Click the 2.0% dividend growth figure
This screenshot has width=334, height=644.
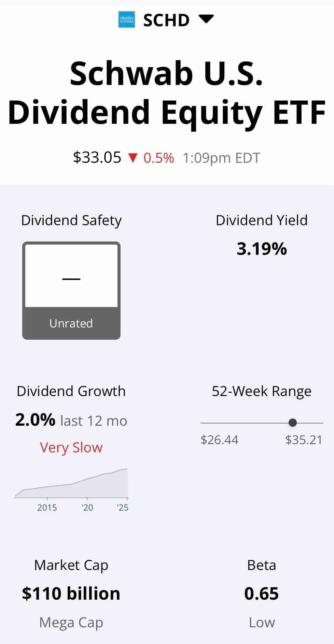coord(35,420)
